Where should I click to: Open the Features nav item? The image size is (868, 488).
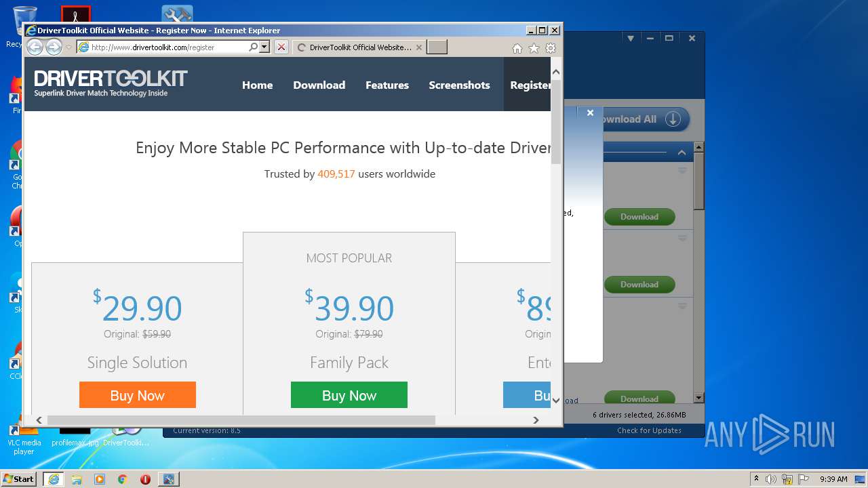coord(387,85)
